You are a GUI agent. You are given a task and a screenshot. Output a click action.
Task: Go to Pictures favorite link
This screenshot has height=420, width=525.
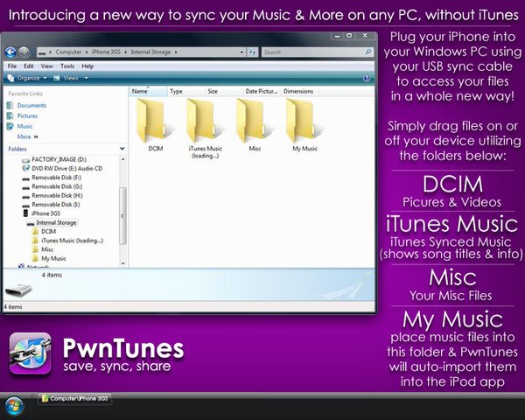[27, 115]
